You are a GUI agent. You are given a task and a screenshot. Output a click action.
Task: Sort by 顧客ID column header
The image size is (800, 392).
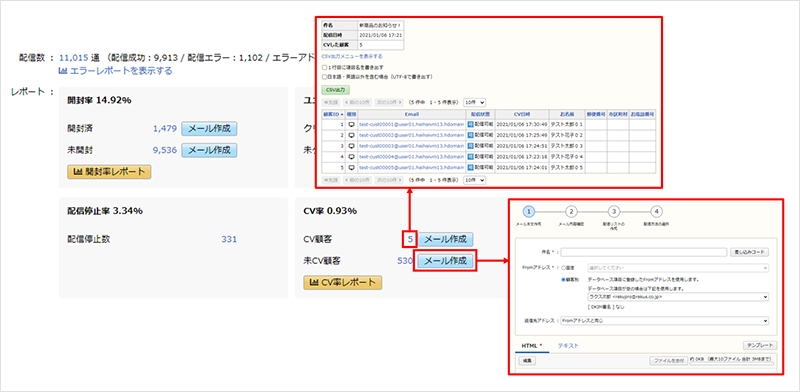pyautogui.click(x=333, y=114)
